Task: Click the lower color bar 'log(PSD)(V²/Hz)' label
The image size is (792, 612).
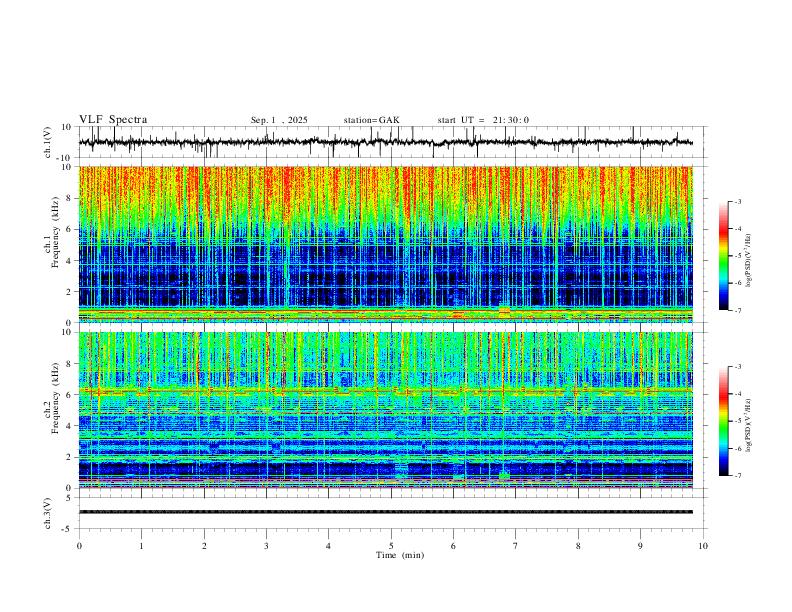Action: click(x=748, y=425)
